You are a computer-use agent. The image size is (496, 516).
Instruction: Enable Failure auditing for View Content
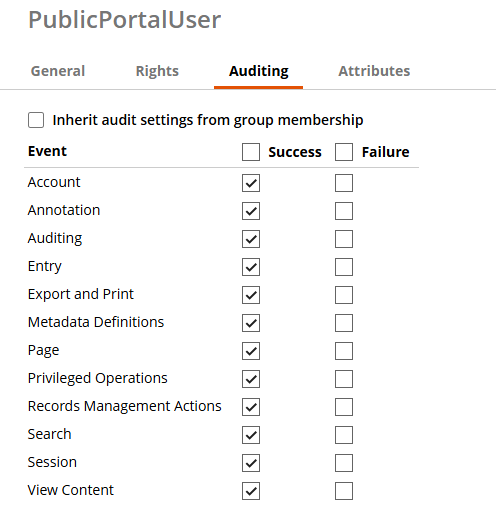coord(344,491)
